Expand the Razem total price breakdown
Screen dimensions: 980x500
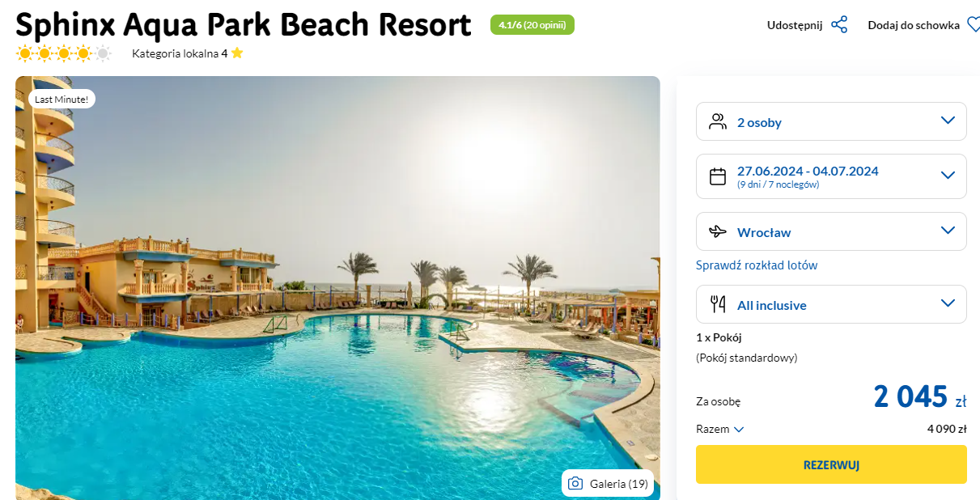pos(720,430)
